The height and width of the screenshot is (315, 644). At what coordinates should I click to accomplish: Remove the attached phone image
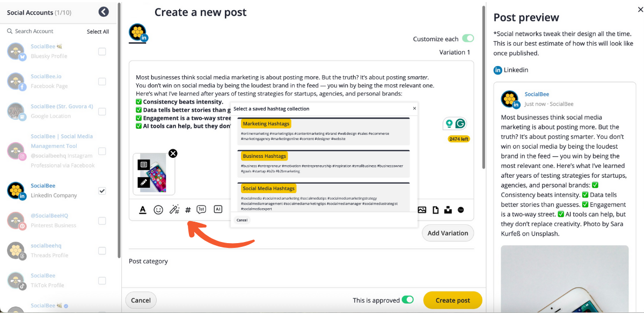(173, 153)
